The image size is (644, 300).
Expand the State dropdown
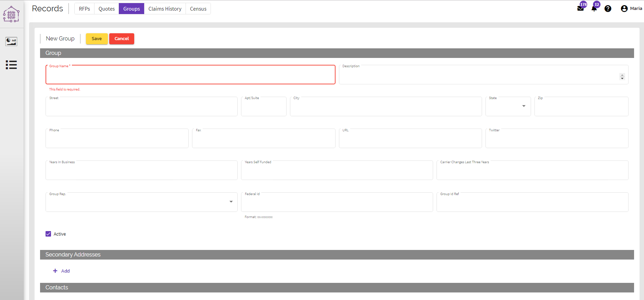pos(523,106)
